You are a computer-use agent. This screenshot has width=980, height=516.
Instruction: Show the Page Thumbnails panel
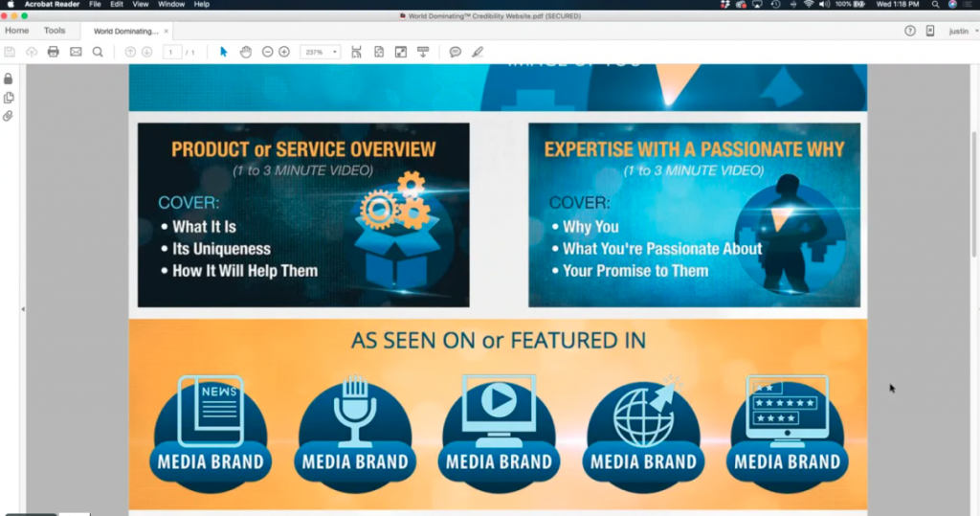pos(9,98)
